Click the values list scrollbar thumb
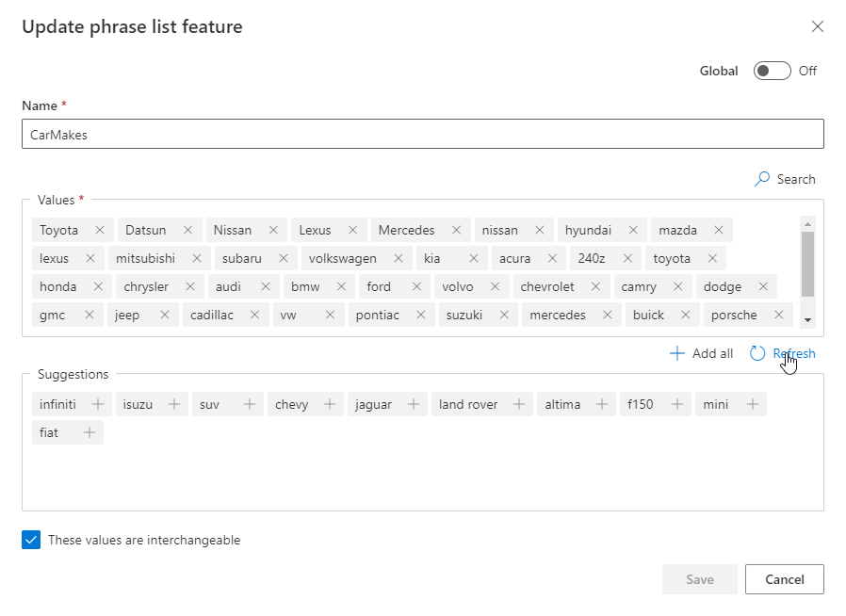This screenshot has width=846, height=616. [807, 265]
